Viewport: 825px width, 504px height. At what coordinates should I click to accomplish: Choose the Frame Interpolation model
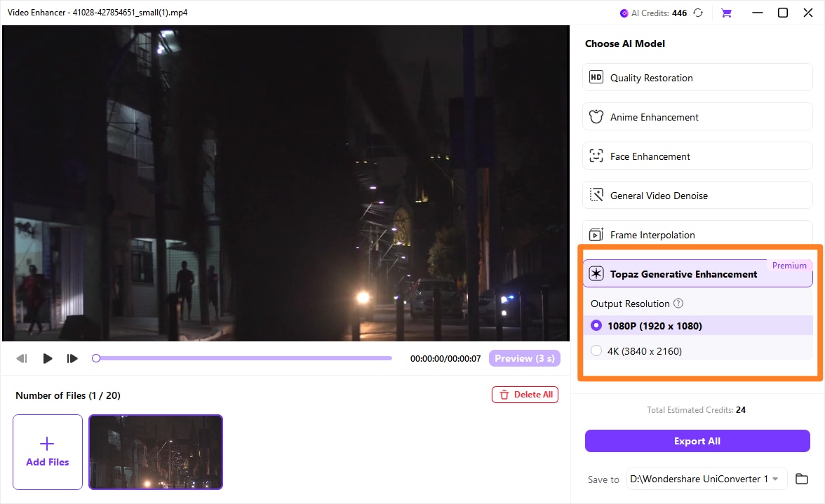coord(697,233)
